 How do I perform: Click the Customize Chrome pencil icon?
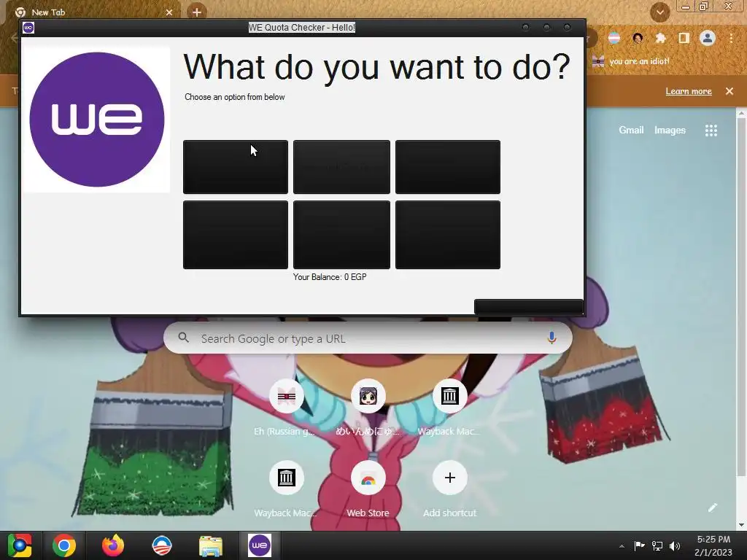pyautogui.click(x=712, y=507)
